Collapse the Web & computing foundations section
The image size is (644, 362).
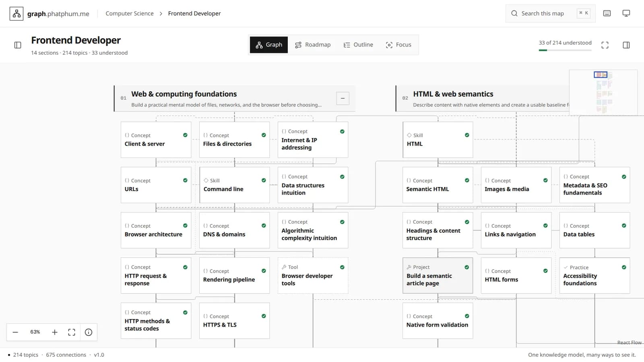click(343, 98)
